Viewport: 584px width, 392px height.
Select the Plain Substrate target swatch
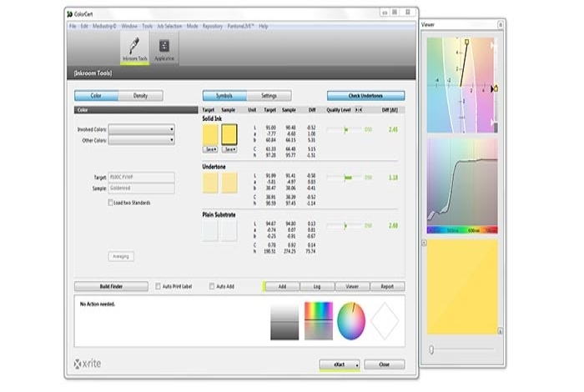coord(210,231)
